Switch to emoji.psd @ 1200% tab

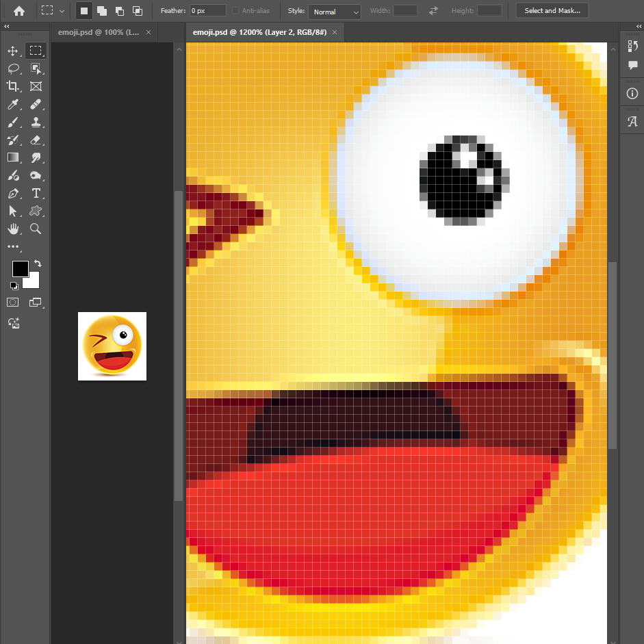pyautogui.click(x=259, y=32)
